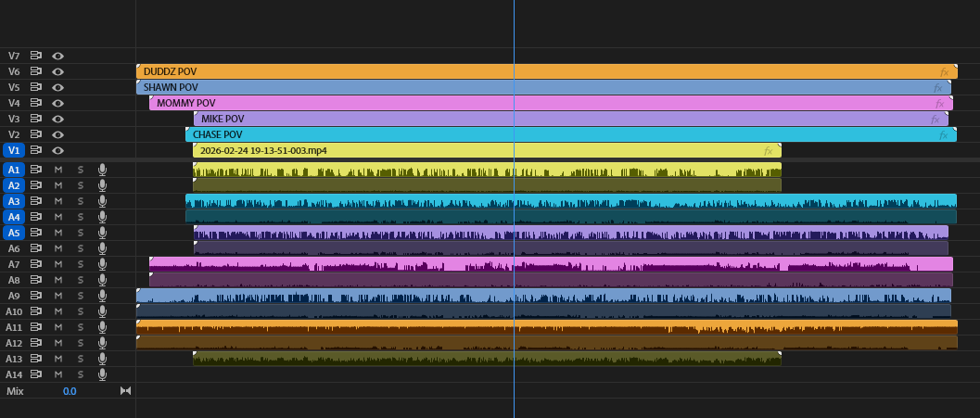Viewport: 980px width, 418px height.
Task: Toggle track targeting for A2
Action: click(14, 185)
